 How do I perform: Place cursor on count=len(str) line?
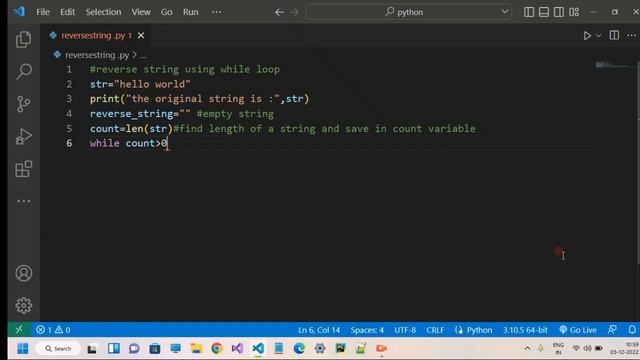coord(283,129)
